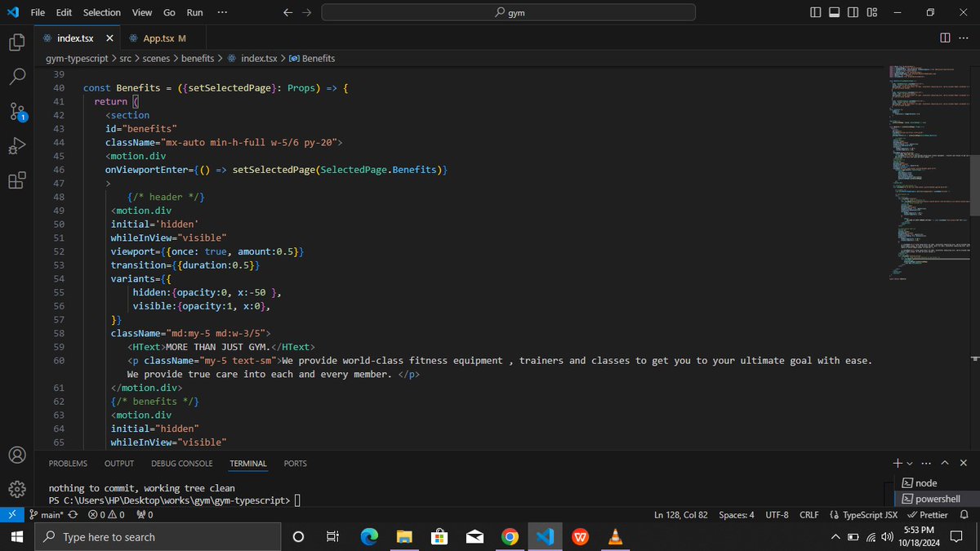Switch to the PROBLEMS tab

(68, 463)
